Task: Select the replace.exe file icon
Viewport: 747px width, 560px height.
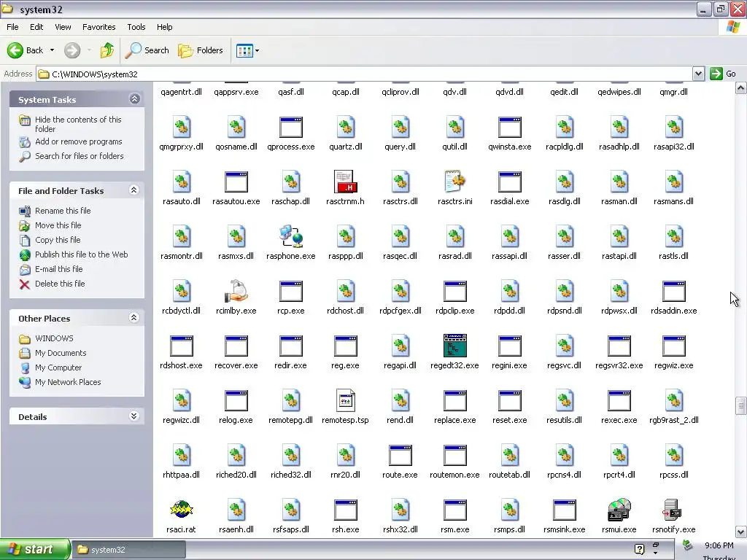Action: tap(454, 400)
